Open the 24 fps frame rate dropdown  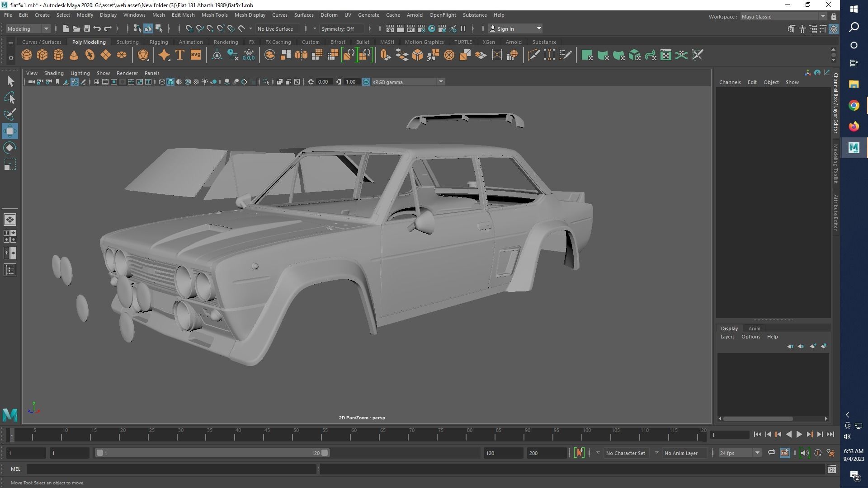740,453
